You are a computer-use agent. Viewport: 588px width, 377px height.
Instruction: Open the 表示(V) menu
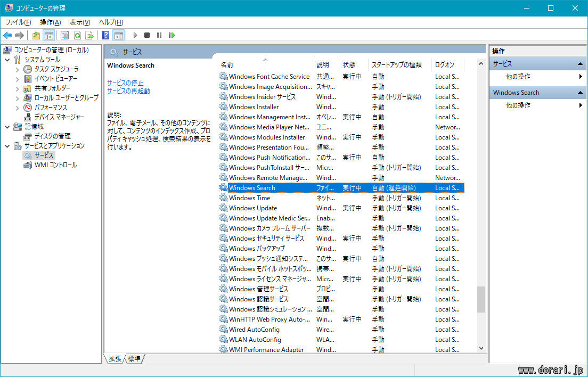click(x=80, y=22)
